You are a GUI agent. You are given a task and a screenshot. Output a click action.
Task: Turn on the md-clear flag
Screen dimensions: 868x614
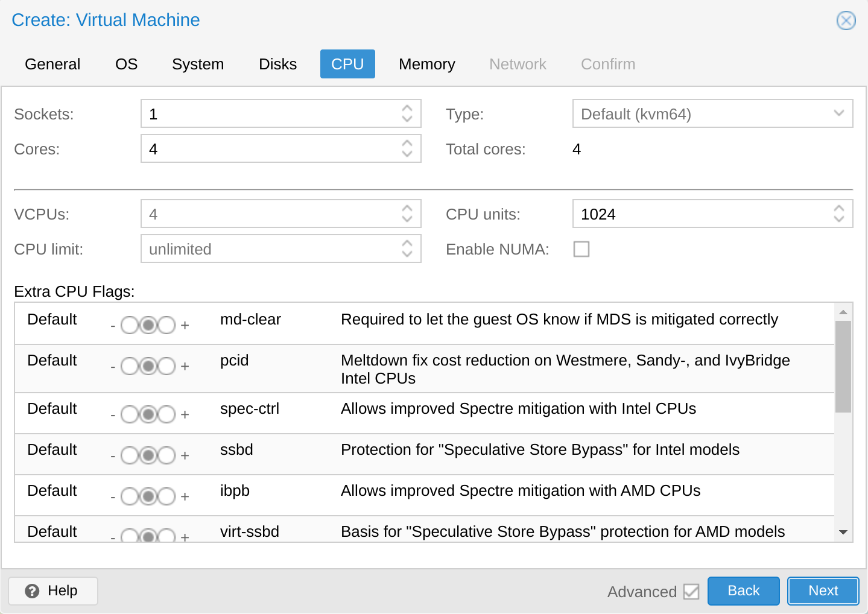click(166, 326)
